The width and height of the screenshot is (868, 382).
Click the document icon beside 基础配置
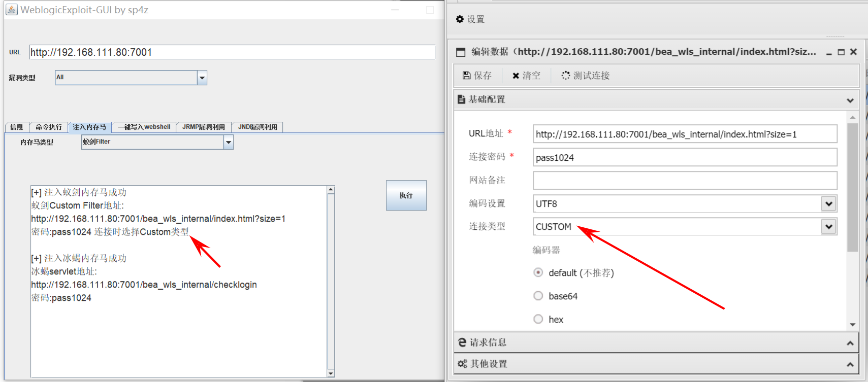[x=461, y=99]
